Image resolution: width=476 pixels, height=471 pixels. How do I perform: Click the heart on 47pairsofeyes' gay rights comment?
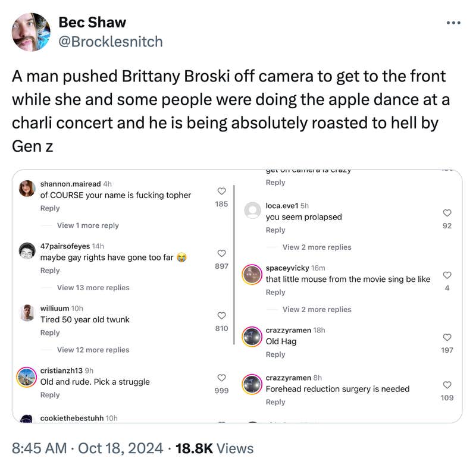(x=221, y=253)
